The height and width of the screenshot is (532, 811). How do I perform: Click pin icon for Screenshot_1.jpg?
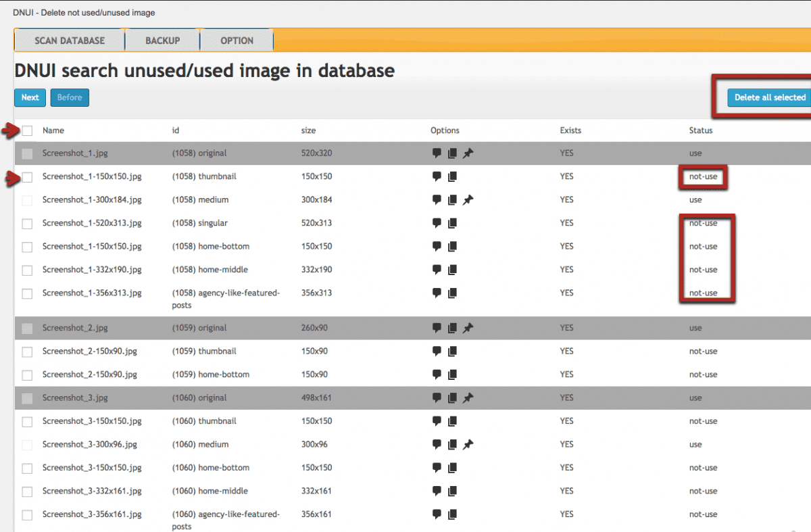[468, 153]
